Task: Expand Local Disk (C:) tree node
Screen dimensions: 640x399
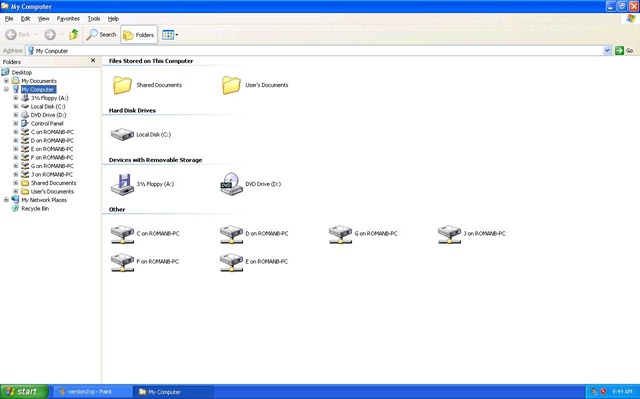Action: [16, 106]
